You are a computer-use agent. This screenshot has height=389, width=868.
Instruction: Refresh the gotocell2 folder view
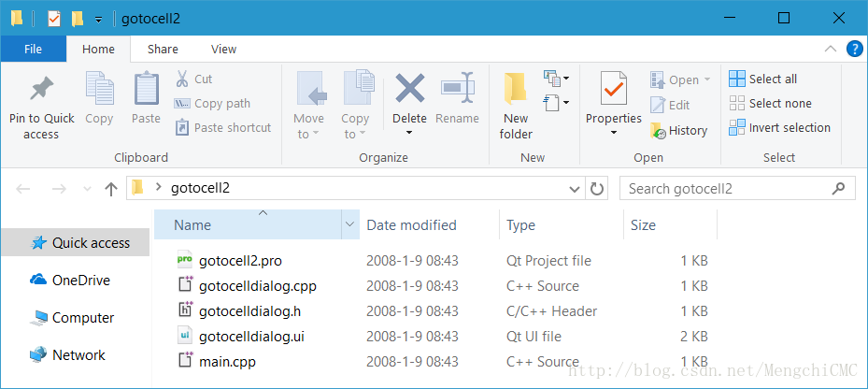click(x=598, y=188)
